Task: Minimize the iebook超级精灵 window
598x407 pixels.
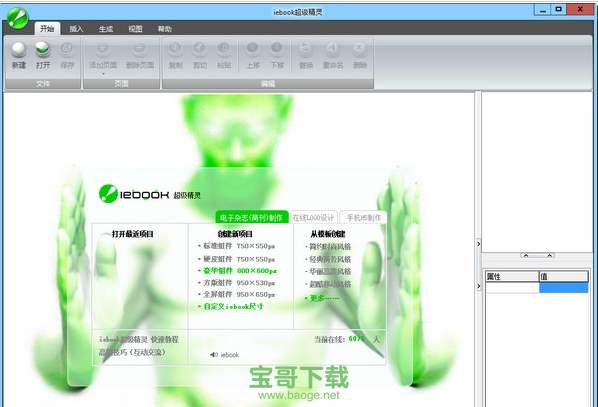Action: [542, 10]
